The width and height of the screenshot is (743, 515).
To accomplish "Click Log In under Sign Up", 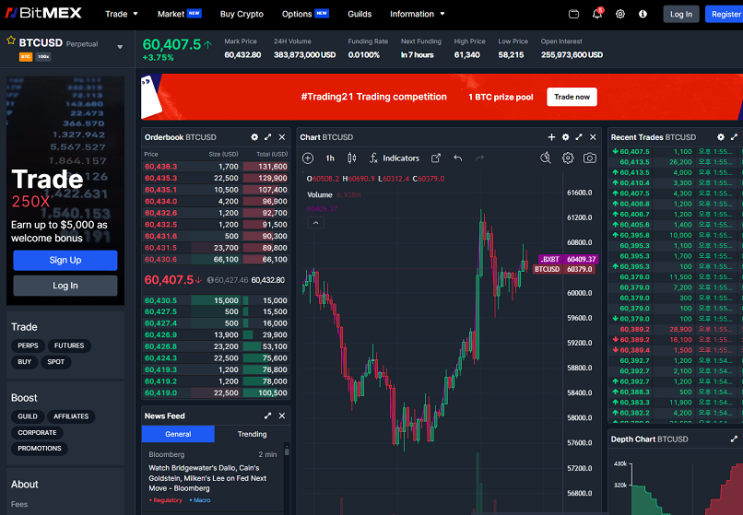I will point(65,286).
